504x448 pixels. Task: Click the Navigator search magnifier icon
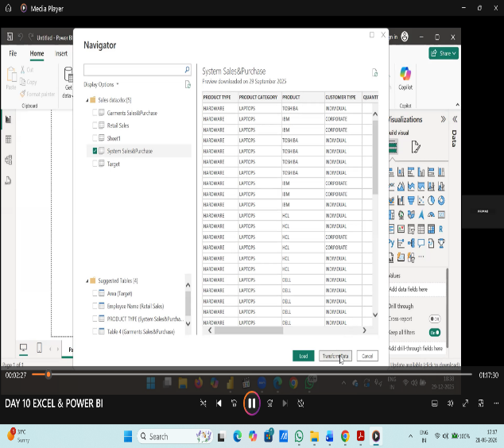[x=187, y=69]
